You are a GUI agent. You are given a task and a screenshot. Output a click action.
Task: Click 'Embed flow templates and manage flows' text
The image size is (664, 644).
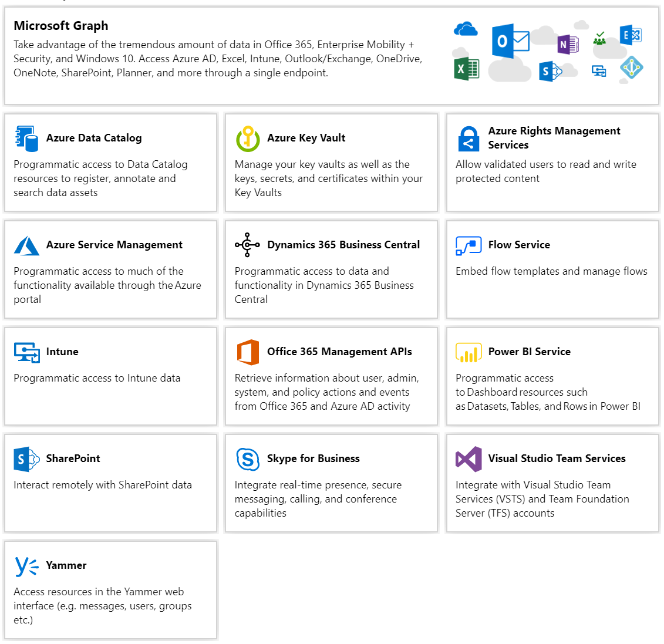[x=551, y=271]
